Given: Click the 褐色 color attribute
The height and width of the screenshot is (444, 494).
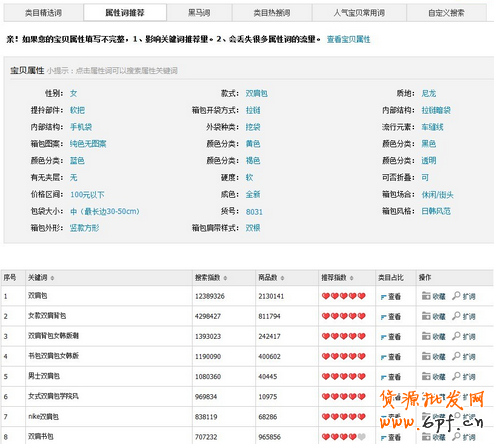Looking at the screenshot, I should [253, 161].
